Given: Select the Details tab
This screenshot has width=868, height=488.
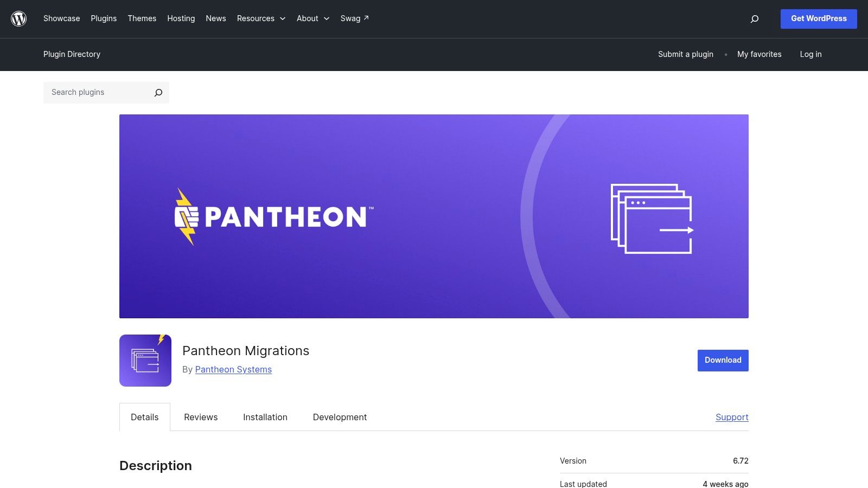Looking at the screenshot, I should 145,417.
